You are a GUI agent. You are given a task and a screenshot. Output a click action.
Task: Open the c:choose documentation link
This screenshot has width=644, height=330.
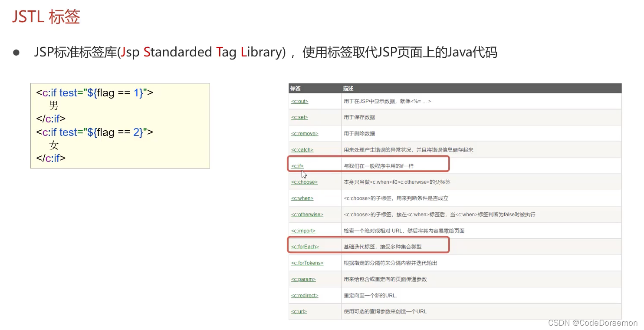[x=304, y=182]
